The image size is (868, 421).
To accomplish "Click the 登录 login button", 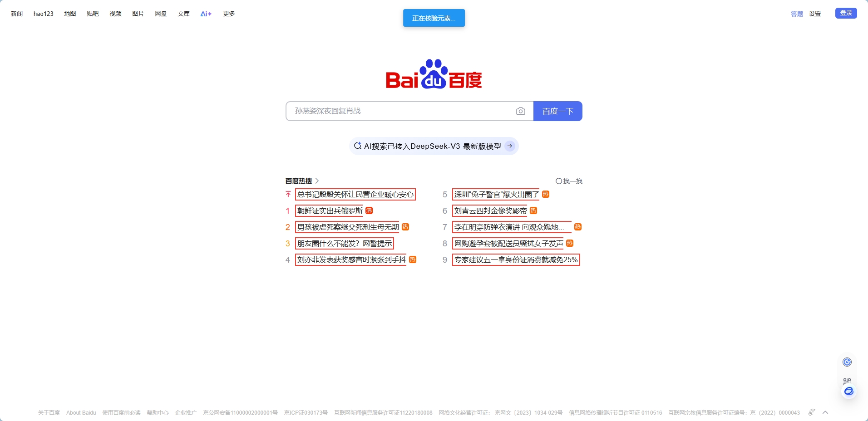I will [846, 13].
